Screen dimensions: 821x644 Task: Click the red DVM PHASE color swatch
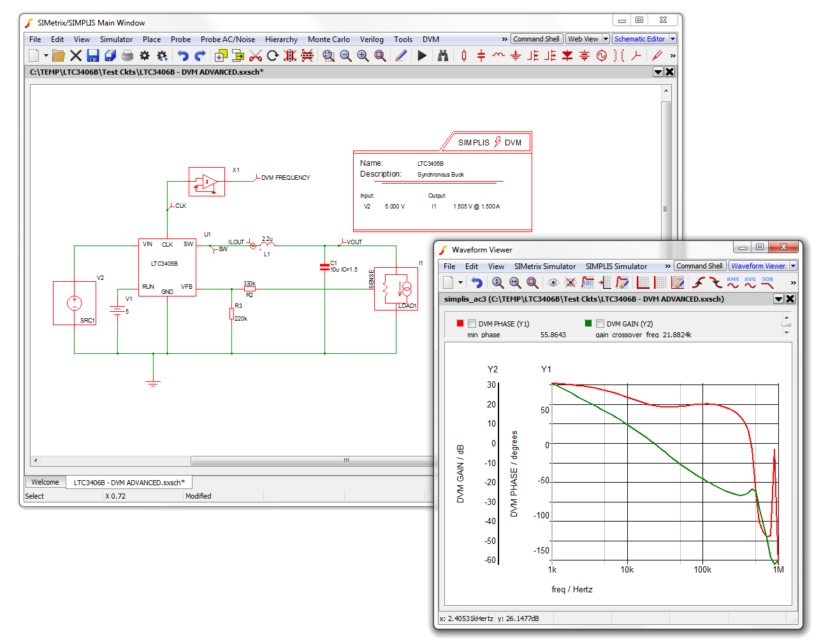(x=460, y=323)
